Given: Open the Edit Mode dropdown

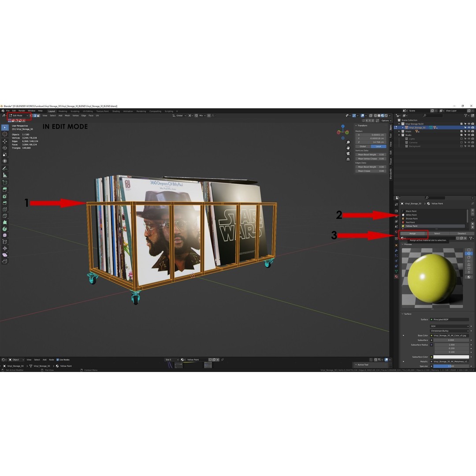Looking at the screenshot, I should (x=19, y=115).
